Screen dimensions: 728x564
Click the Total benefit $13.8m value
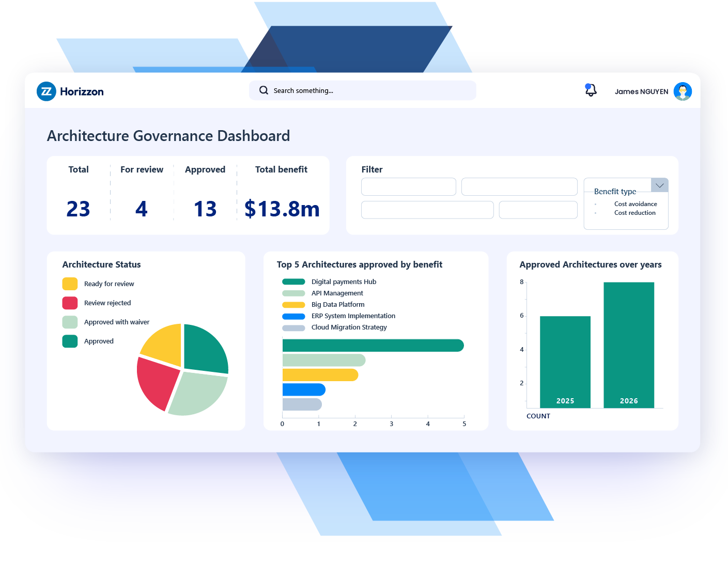click(x=282, y=209)
